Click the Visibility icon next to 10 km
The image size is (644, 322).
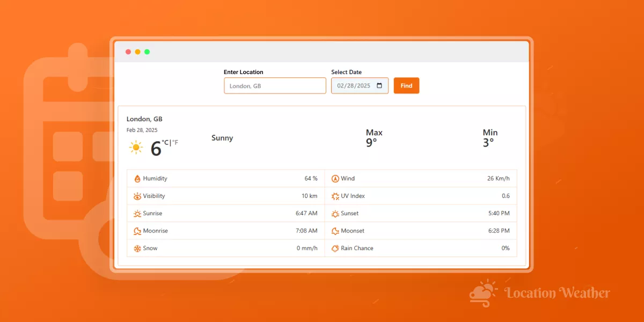click(x=138, y=195)
